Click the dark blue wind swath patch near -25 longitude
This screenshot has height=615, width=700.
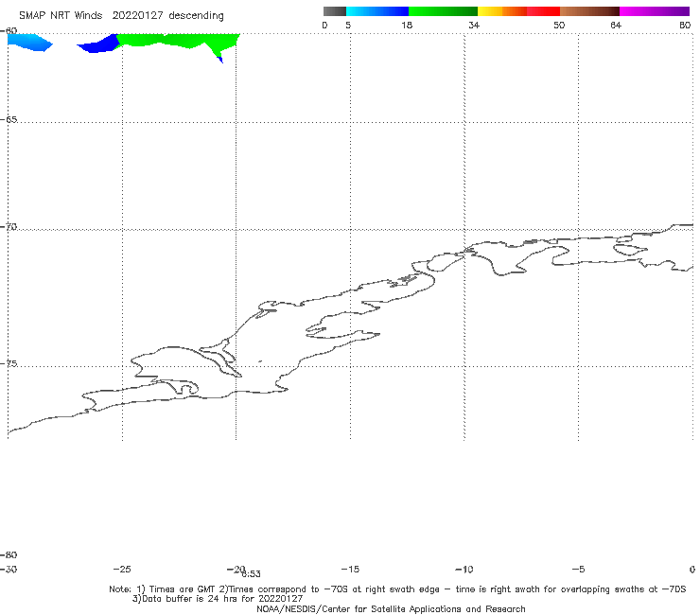pyautogui.click(x=100, y=44)
